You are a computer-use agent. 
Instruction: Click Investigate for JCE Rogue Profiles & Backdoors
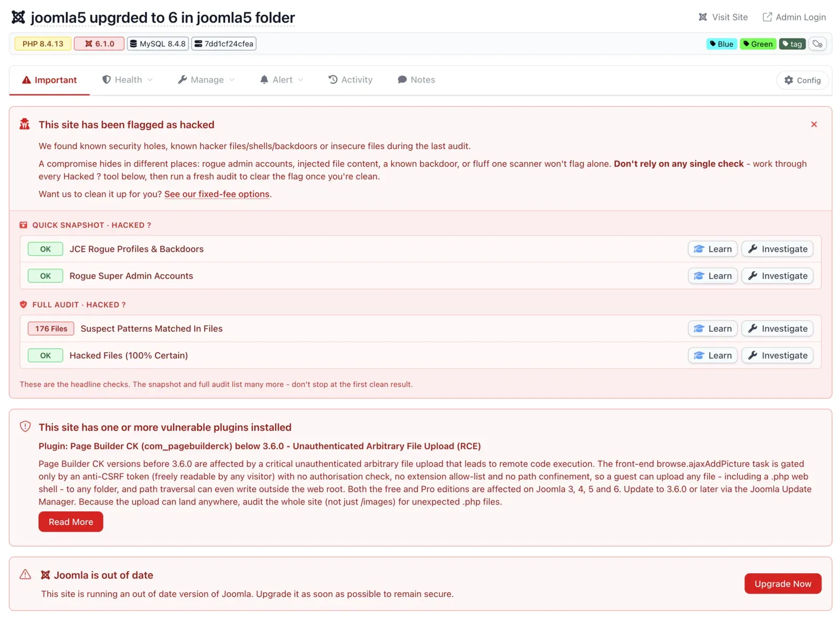777,249
